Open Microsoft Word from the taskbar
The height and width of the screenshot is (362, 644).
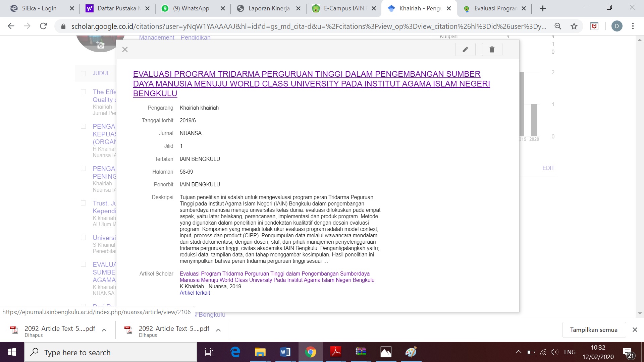pyautogui.click(x=285, y=352)
